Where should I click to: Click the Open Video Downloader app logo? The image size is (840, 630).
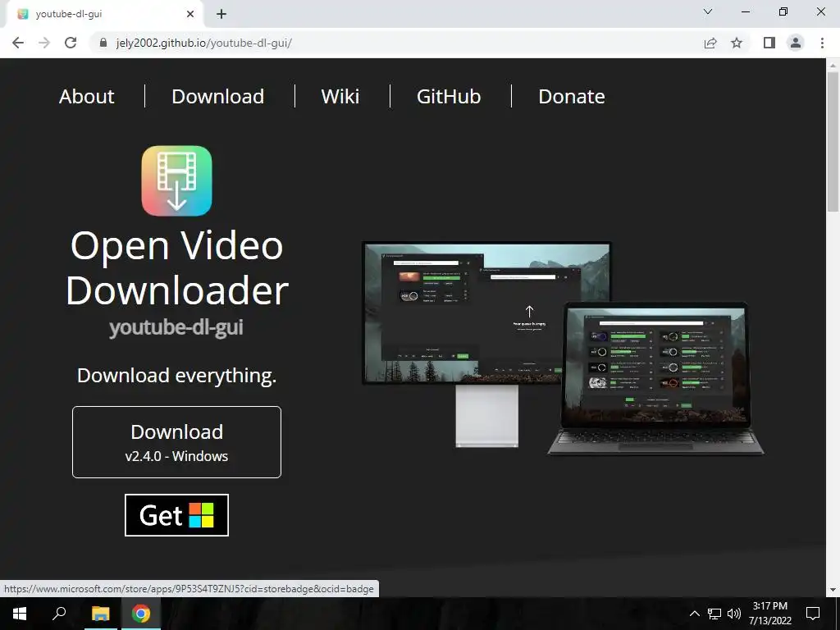coord(177,181)
